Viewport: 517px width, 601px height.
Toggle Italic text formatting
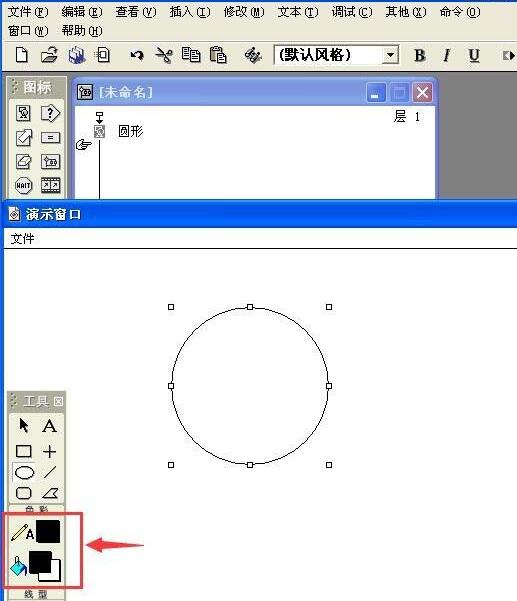point(446,56)
